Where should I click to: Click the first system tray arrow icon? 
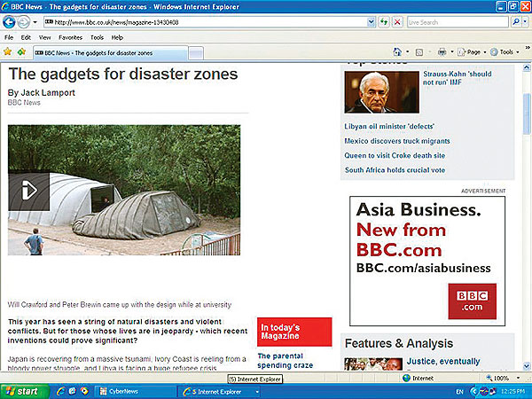[x=474, y=392]
